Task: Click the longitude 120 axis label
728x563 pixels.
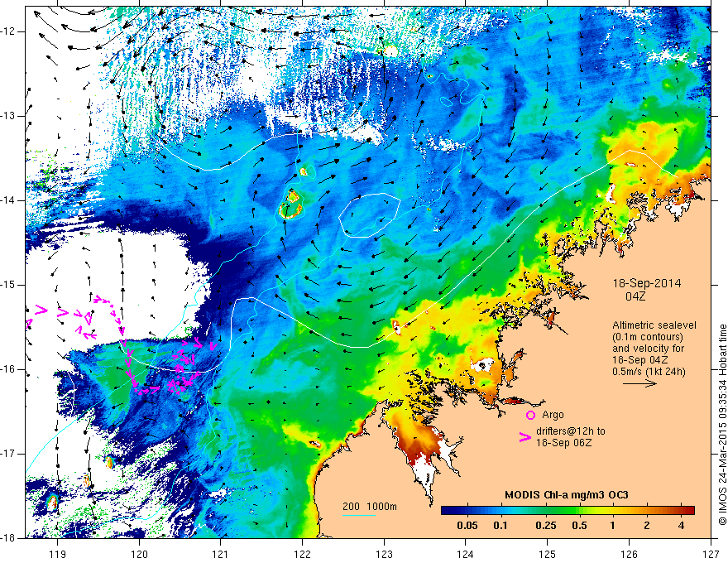Action: (139, 554)
